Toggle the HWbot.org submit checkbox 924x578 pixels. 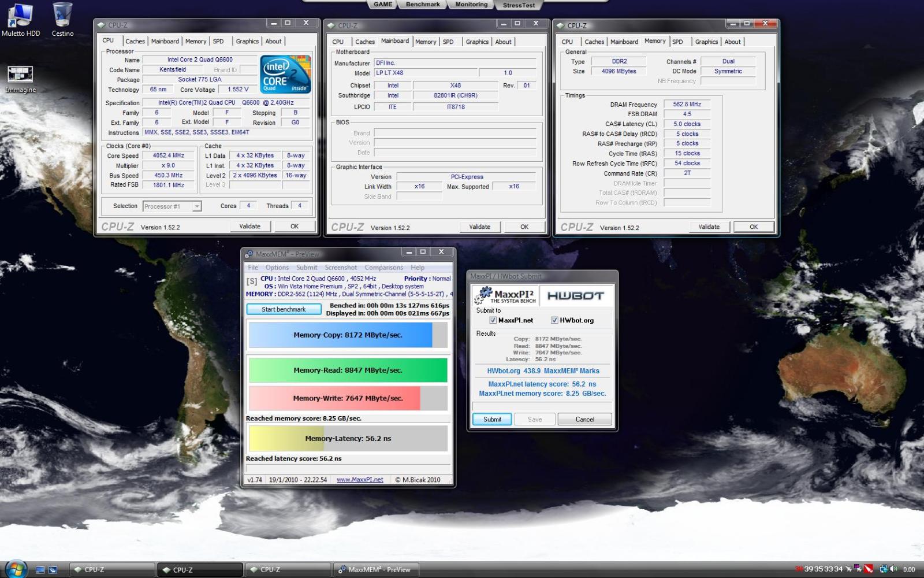click(x=554, y=320)
